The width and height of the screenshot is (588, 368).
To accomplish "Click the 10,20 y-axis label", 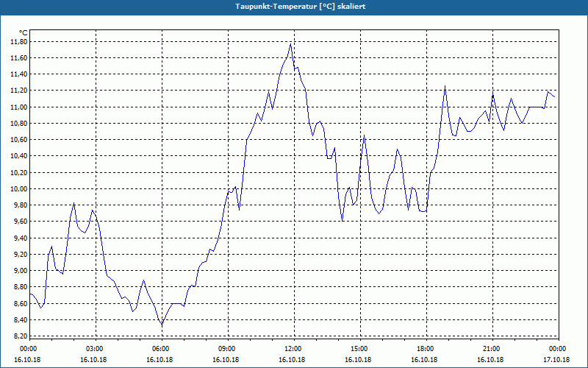I will pos(18,173).
